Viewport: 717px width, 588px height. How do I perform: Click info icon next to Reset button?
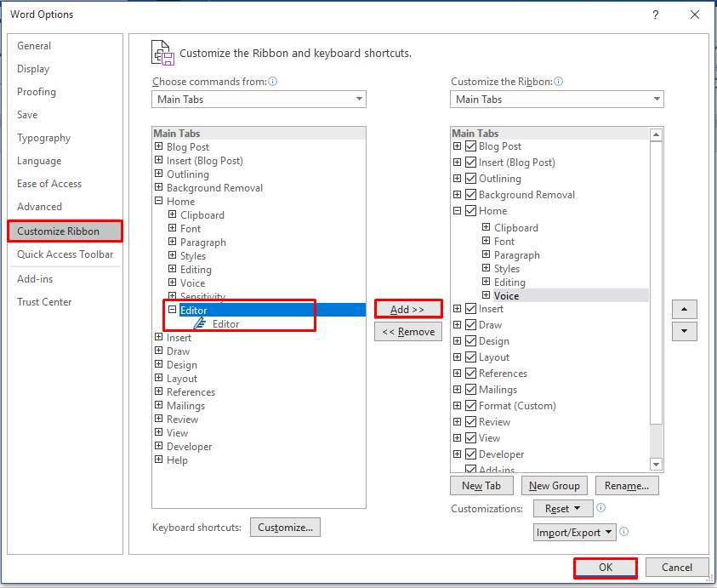point(600,508)
